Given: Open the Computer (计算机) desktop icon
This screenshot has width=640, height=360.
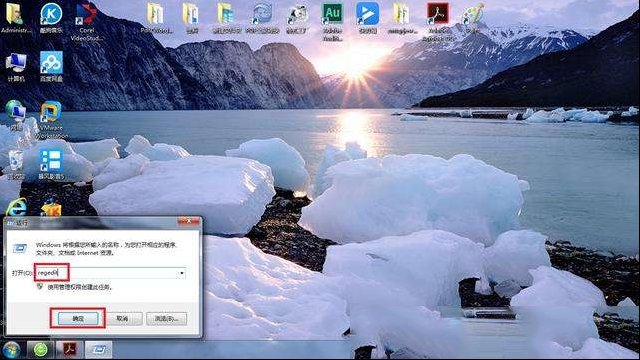Looking at the screenshot, I should point(16,67).
